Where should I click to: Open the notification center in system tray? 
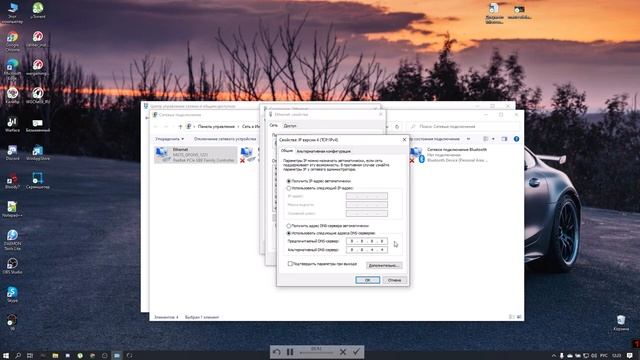[x=630, y=356]
